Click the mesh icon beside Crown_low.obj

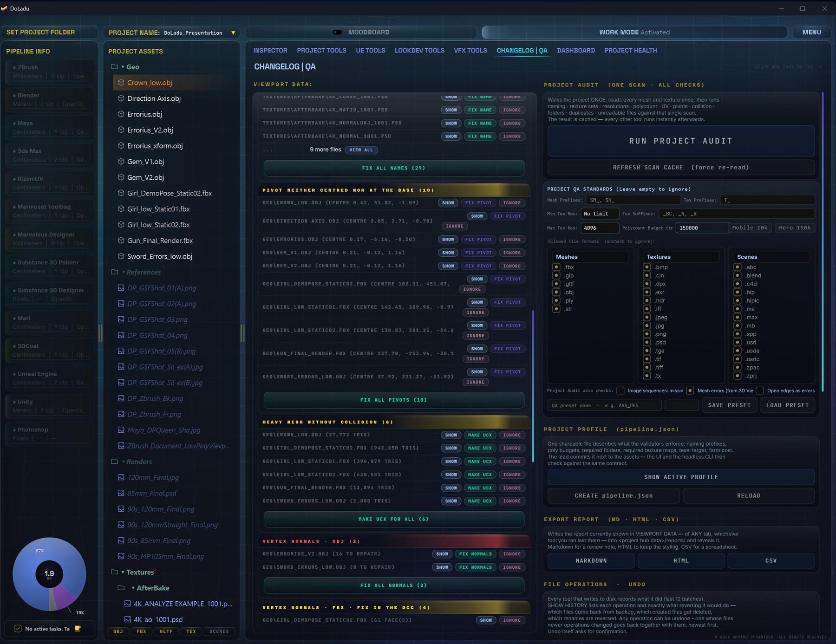(121, 83)
